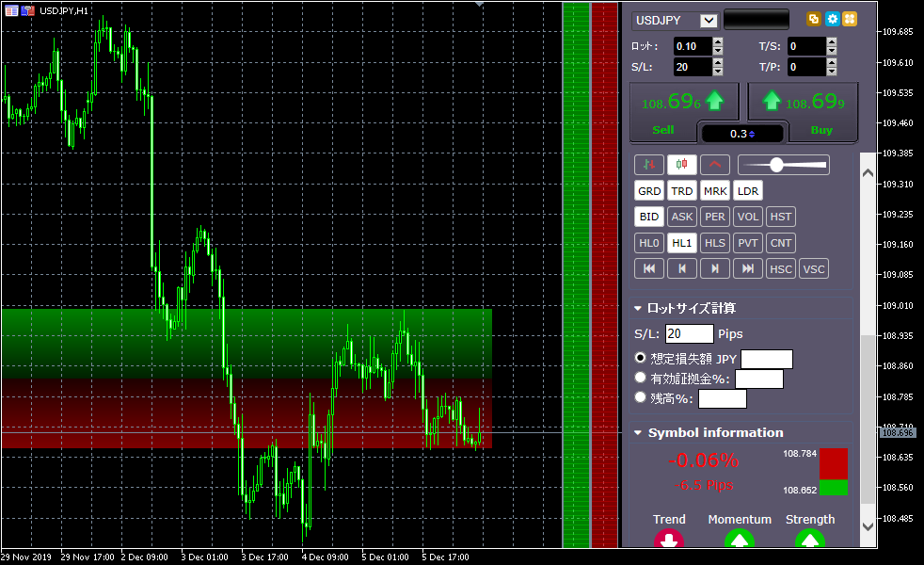The height and width of the screenshot is (565, 924).
Task: Select the 残高% radio button
Action: 641,397
